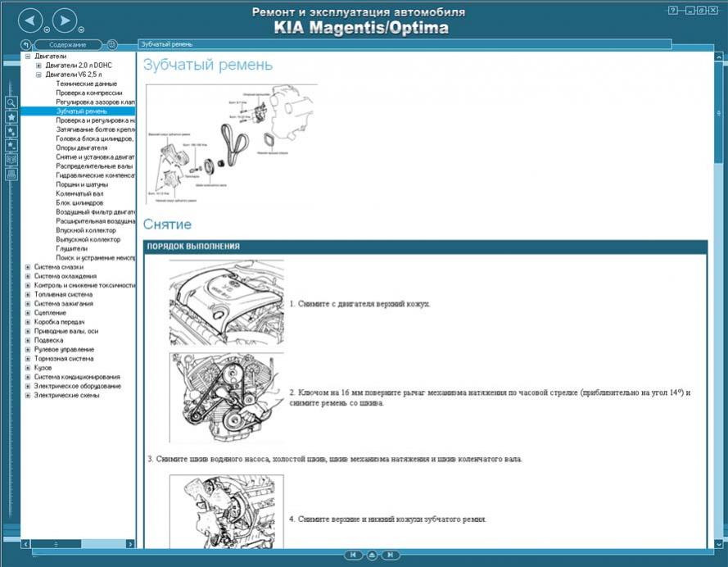Click the center eject-style bottom button
Image resolution: width=728 pixels, height=567 pixels.
tap(372, 555)
